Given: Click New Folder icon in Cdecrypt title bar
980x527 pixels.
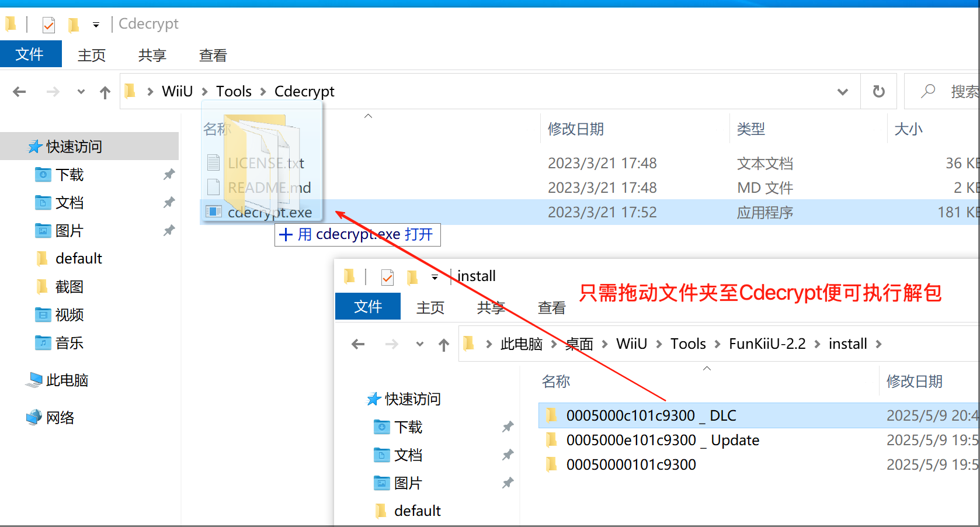Looking at the screenshot, I should point(74,25).
